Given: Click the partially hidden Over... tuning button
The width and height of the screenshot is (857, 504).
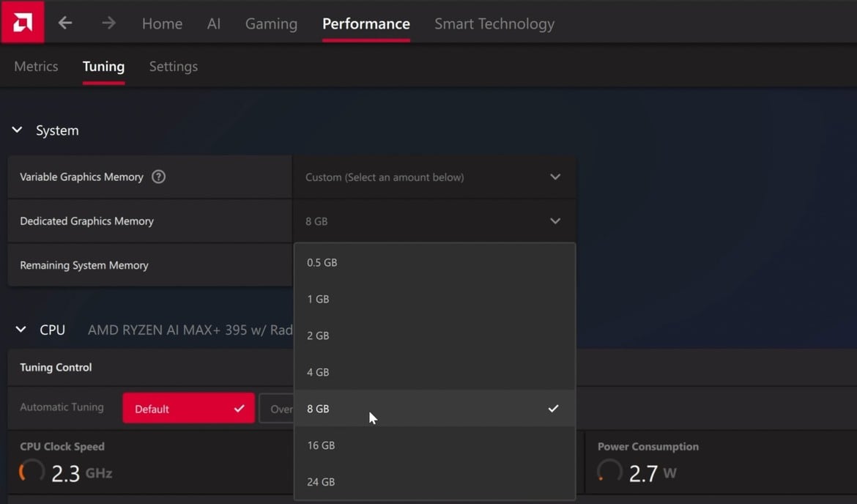Looking at the screenshot, I should pos(277,408).
